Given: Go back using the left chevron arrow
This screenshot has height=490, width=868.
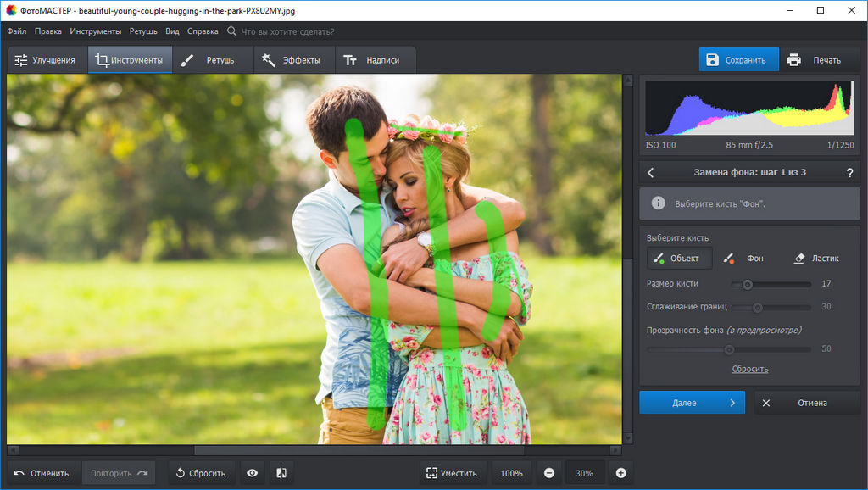Looking at the screenshot, I should [651, 172].
